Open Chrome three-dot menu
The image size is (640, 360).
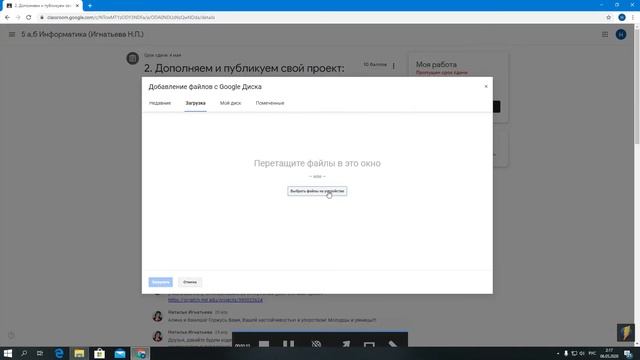(633, 18)
